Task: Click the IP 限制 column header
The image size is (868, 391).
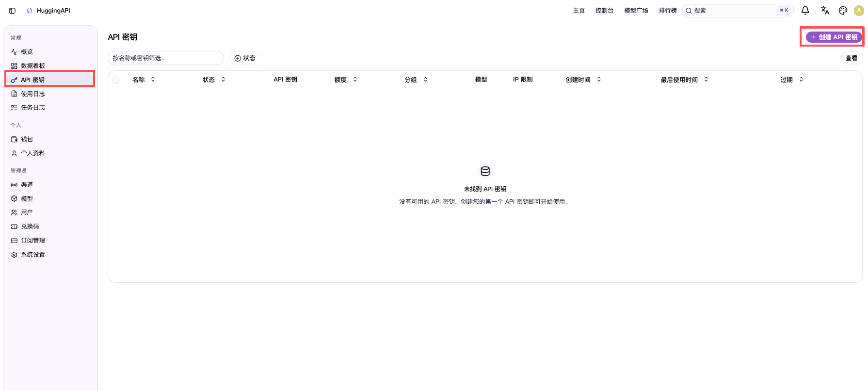Action: pos(523,80)
